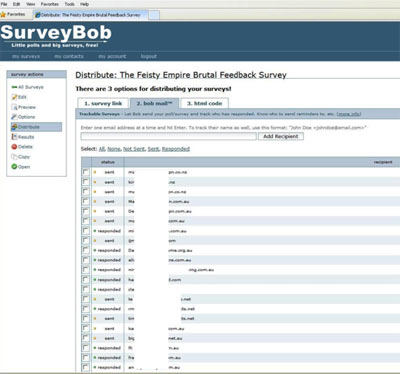Viewport: 400px width, 374px height.
Task: Open survey Options wrench icon
Action: 14,117
